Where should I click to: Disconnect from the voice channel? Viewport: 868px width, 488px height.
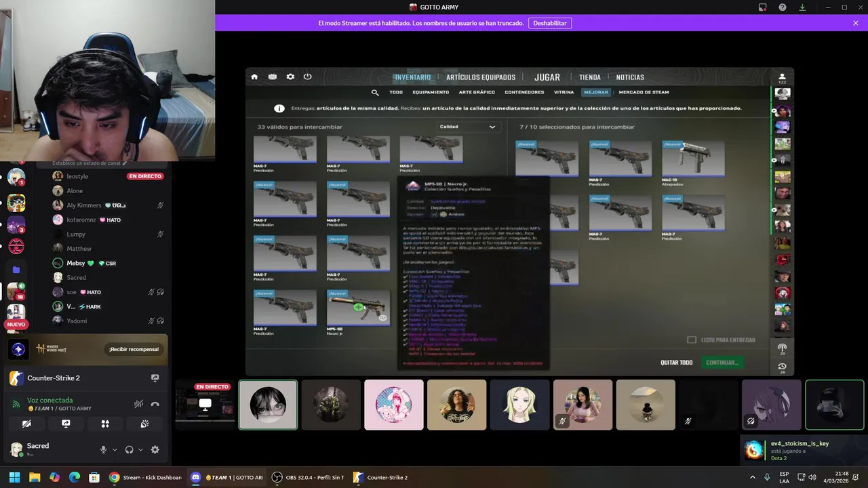(x=155, y=404)
